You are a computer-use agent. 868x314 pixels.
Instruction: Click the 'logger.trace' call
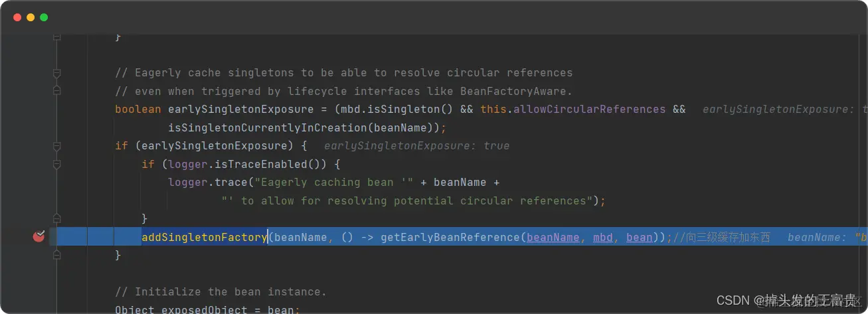click(207, 182)
